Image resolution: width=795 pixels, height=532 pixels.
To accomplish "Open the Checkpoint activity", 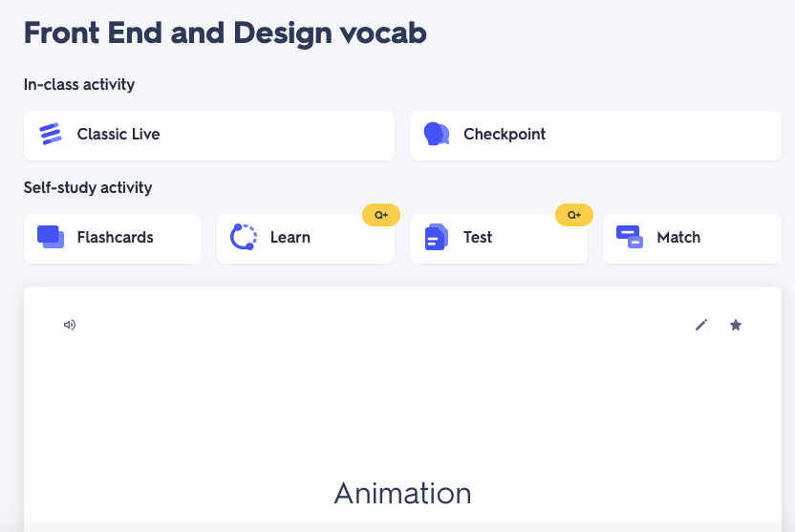I will click(594, 135).
